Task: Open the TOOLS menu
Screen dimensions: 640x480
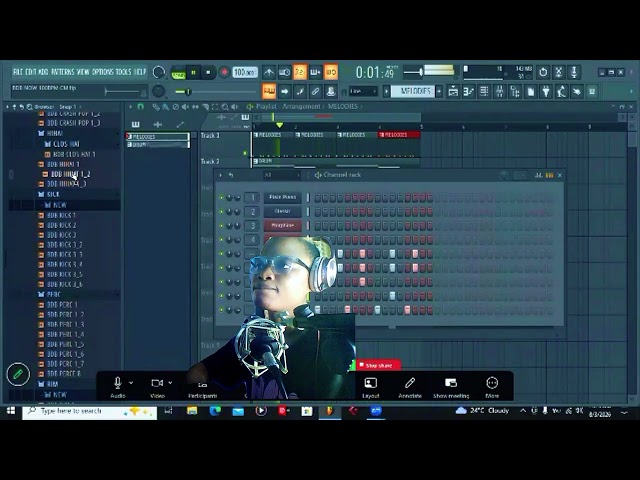Action: (x=123, y=72)
